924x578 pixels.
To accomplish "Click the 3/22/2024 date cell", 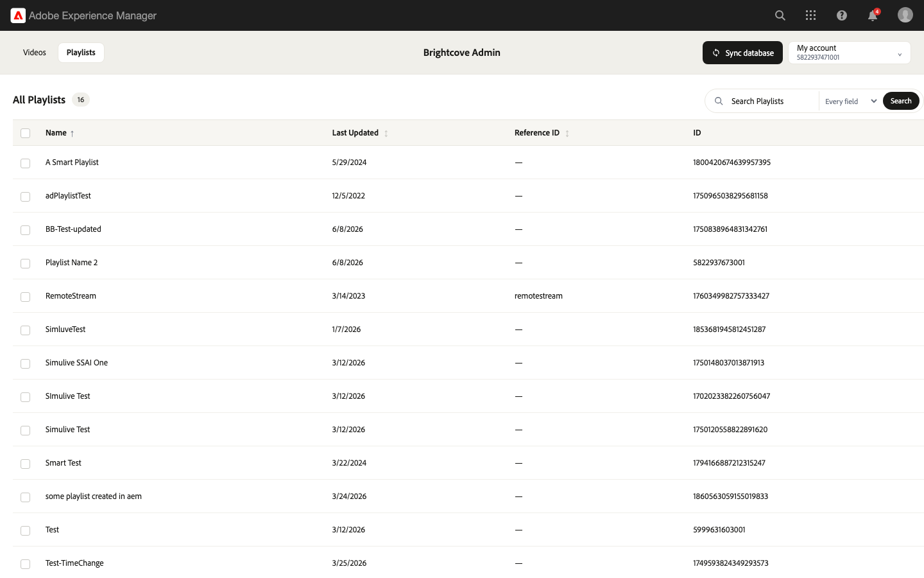I will [x=349, y=463].
